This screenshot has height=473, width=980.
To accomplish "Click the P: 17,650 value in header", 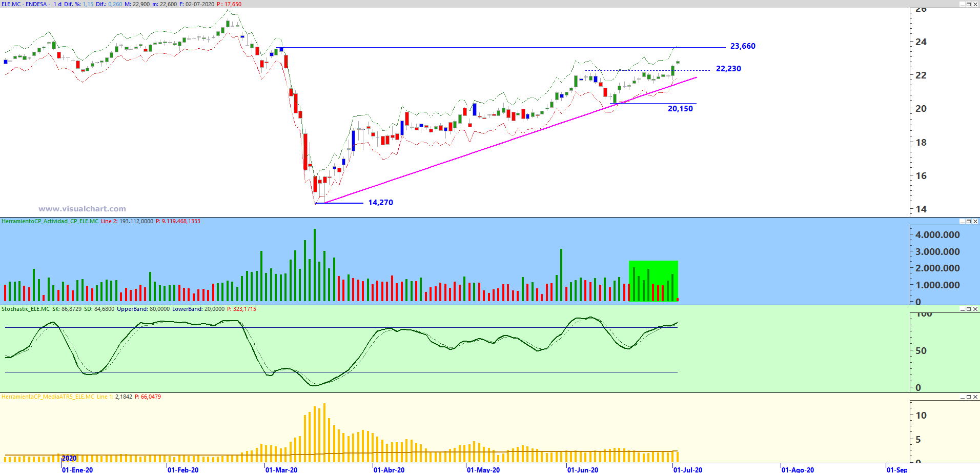I will [x=229, y=4].
